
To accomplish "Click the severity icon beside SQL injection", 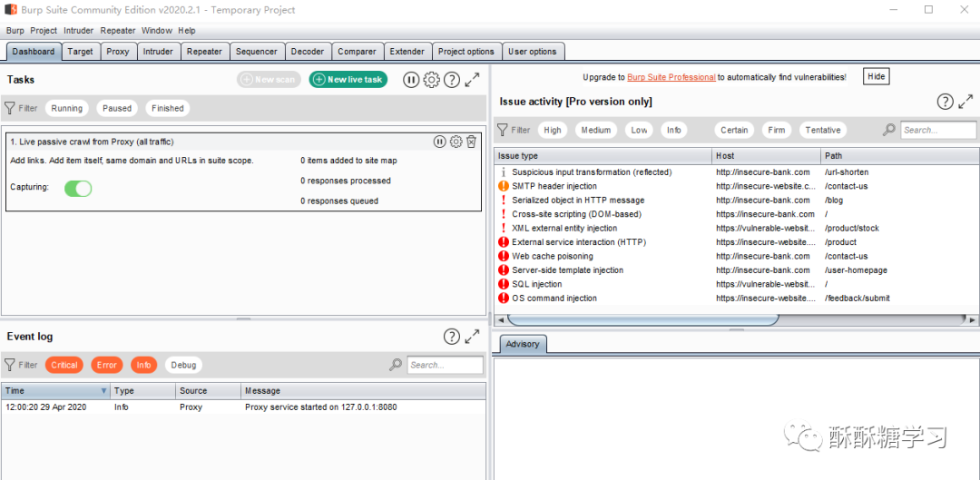I will click(503, 284).
